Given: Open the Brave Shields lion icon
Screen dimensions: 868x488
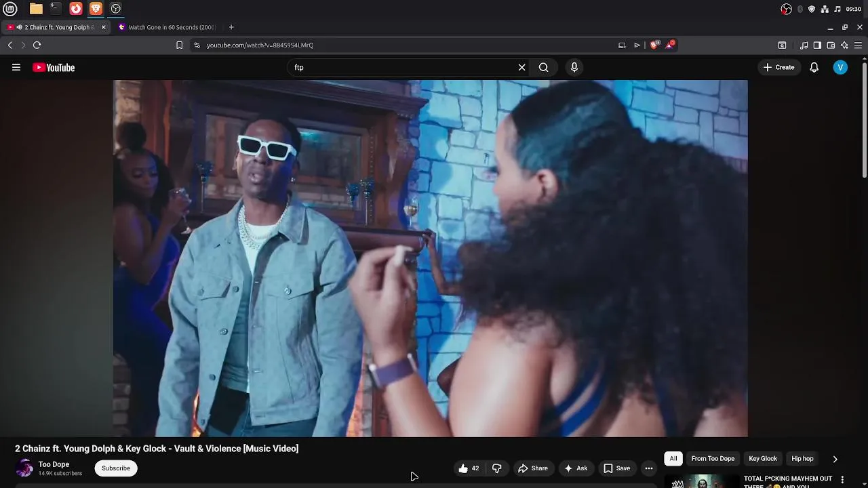Looking at the screenshot, I should [654, 45].
